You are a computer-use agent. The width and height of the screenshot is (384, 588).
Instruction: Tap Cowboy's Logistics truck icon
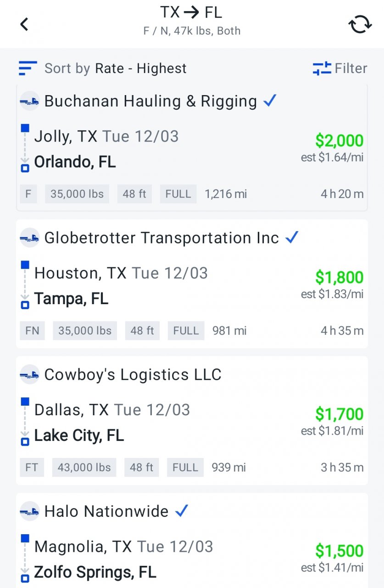coord(30,374)
